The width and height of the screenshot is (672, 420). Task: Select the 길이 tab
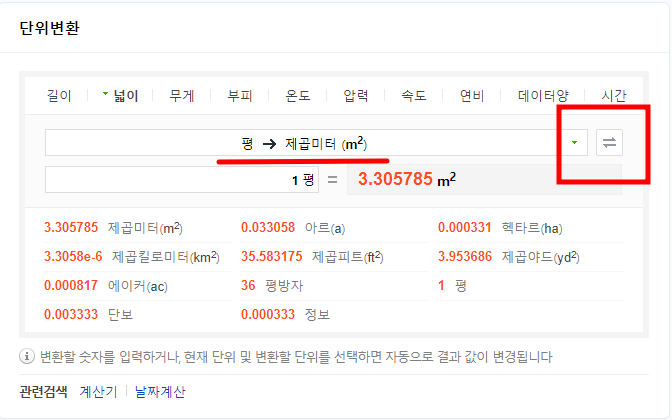pyautogui.click(x=59, y=96)
